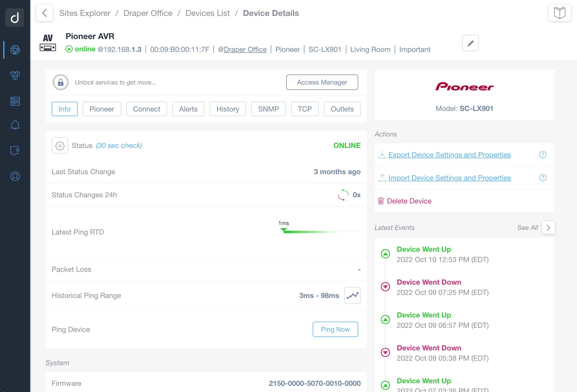This screenshot has height=392, width=577.
Task: Click the puzzle/integrations icon in sidebar
Action: (15, 151)
